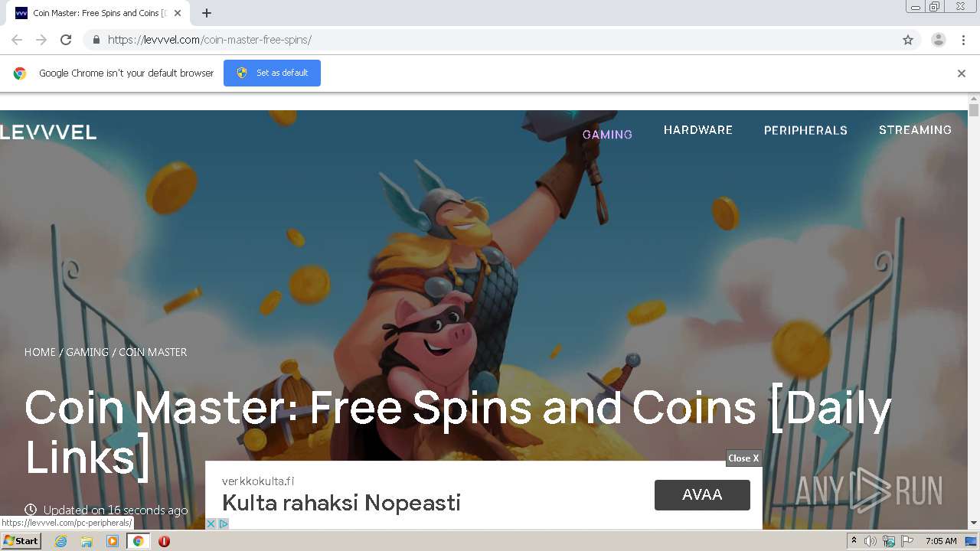Click the back navigation arrow
Viewport: 980px width, 551px height.
point(17,40)
